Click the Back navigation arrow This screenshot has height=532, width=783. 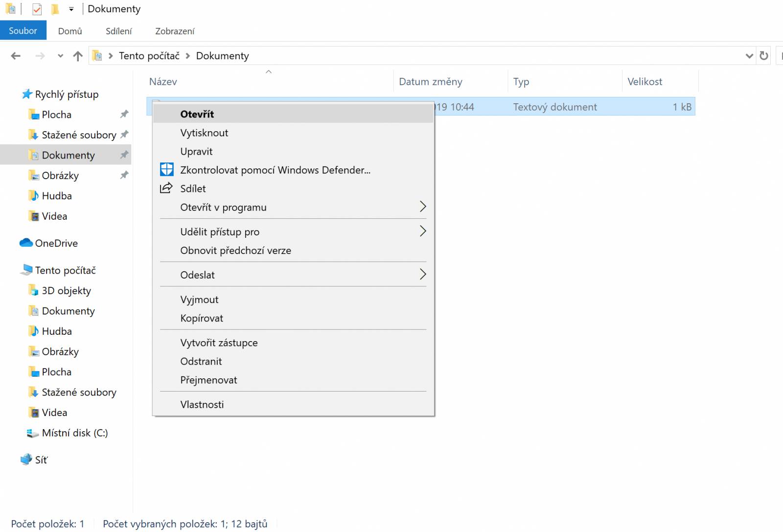tap(16, 56)
